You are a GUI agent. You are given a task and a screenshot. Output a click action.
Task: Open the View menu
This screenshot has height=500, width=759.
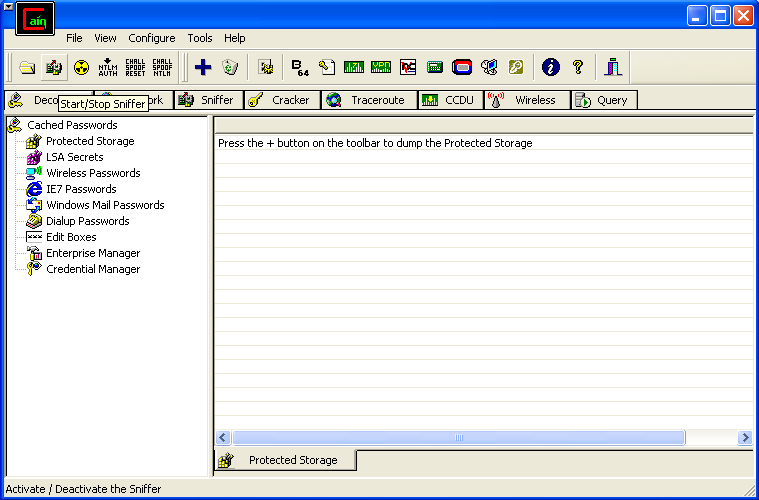pyautogui.click(x=105, y=38)
